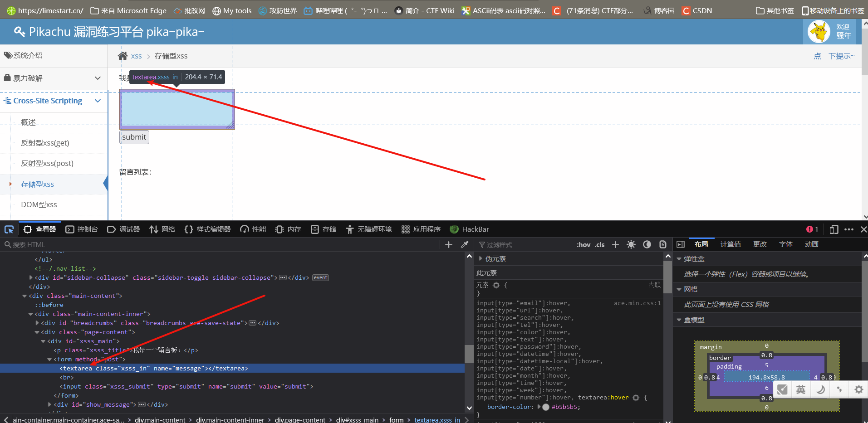Open the 无障碍环境 accessibility tab
The width and height of the screenshot is (868, 423).
[x=368, y=229]
